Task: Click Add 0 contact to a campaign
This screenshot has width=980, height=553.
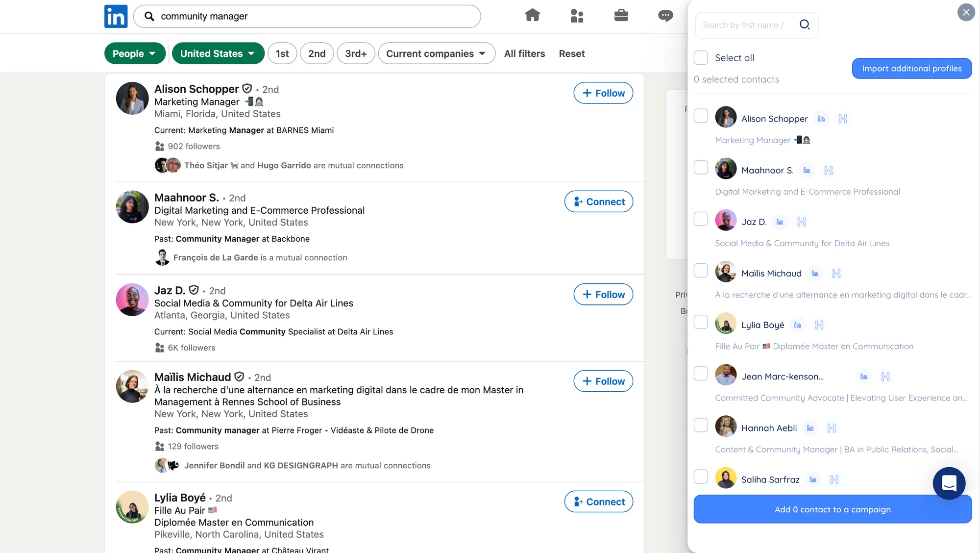Action: point(833,509)
